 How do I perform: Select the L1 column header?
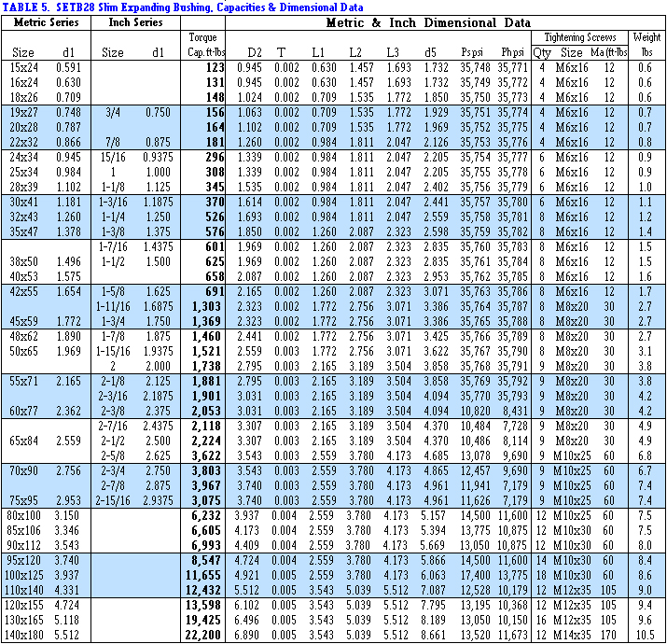[x=317, y=52]
